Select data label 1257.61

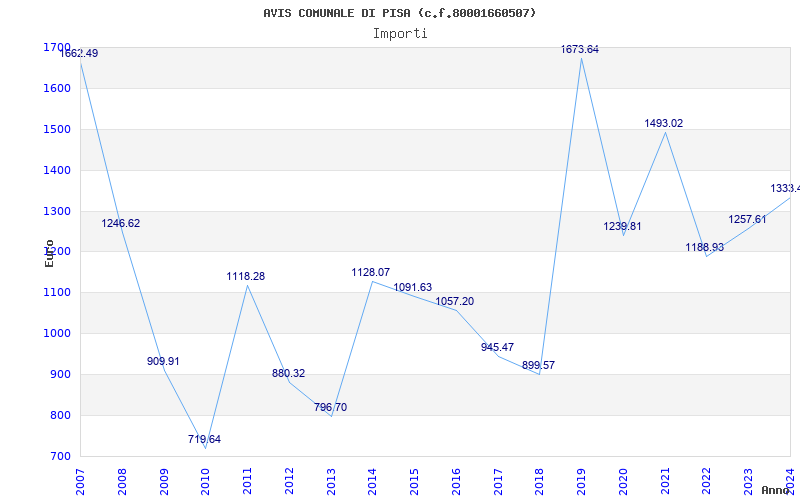(747, 219)
